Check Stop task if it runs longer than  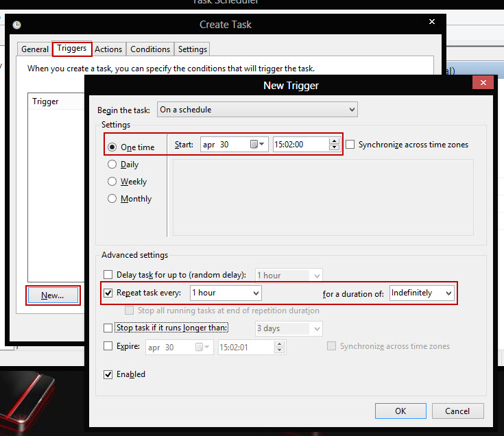[x=108, y=328]
